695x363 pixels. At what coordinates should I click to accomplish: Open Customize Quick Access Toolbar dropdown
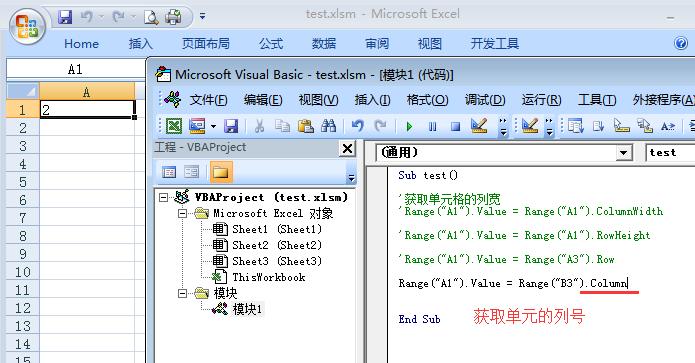click(202, 16)
